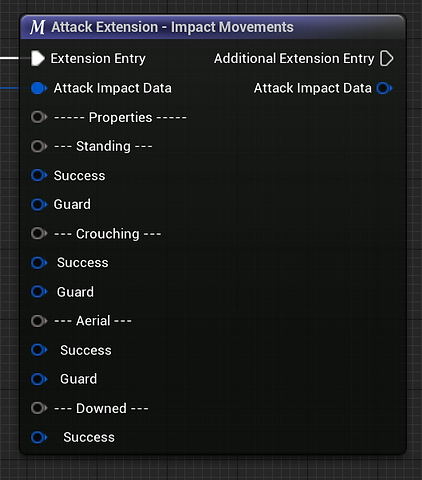
Task: Click the Crouching separator pin
Action: [39, 234]
